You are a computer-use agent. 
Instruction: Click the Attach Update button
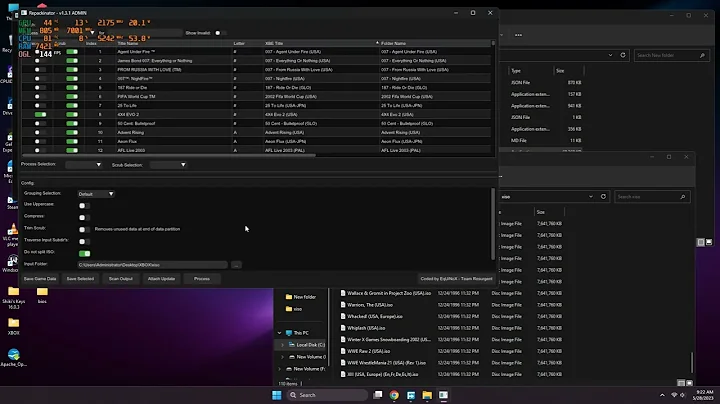[161, 279]
